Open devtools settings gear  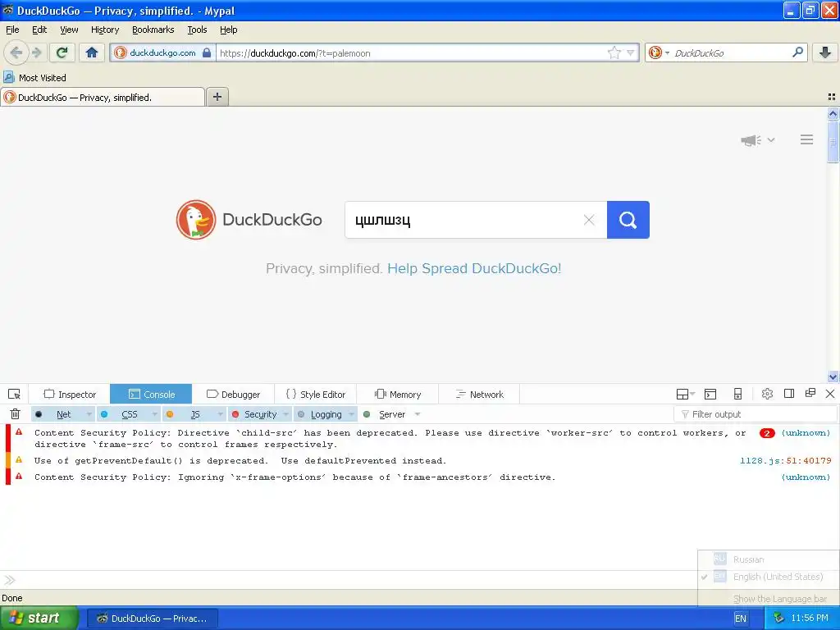[x=767, y=394]
